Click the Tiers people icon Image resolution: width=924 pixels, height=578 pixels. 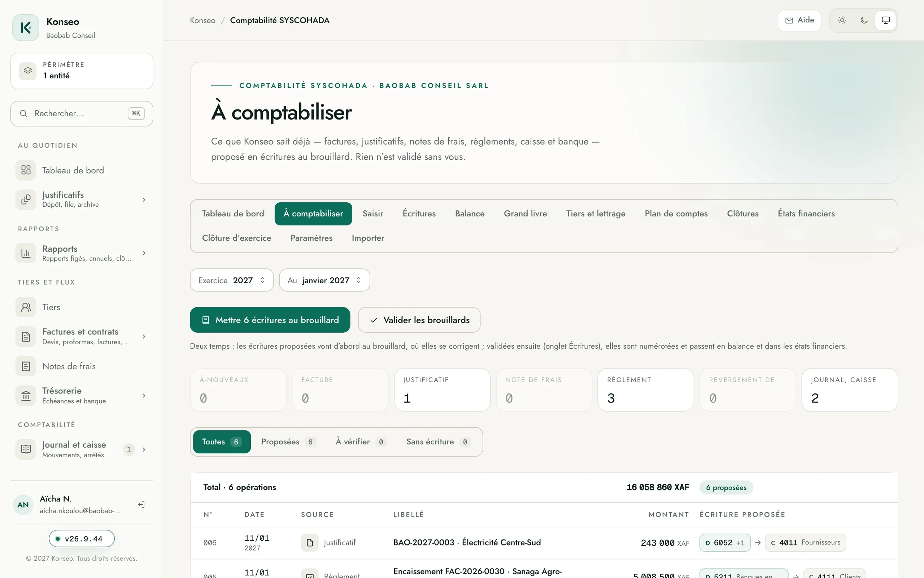[26, 307]
